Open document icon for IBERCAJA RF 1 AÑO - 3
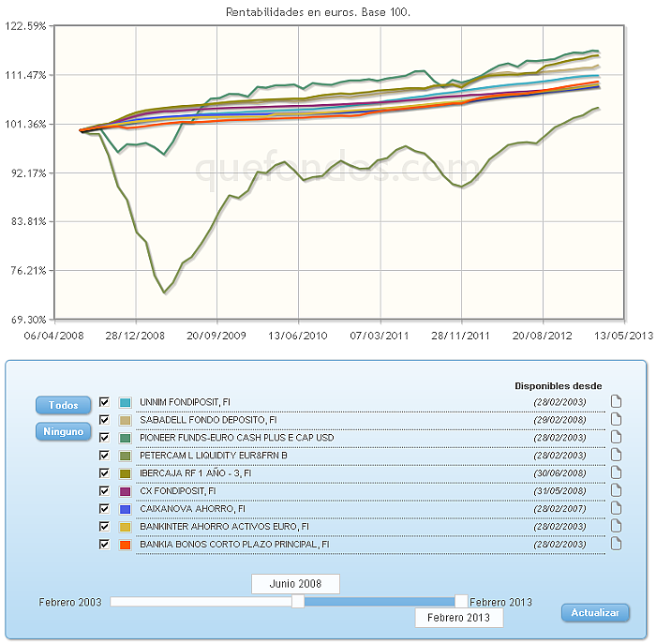656x644 pixels. pyautogui.click(x=616, y=472)
